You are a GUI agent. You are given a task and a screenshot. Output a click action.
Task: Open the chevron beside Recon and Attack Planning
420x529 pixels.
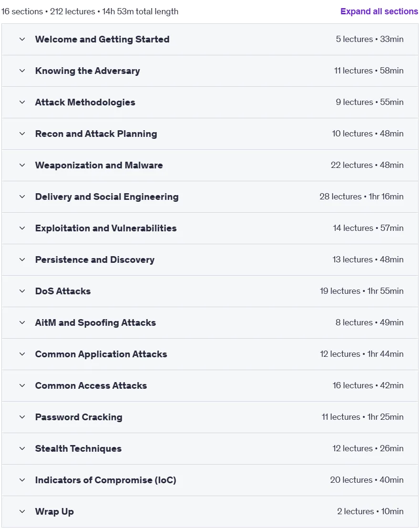click(22, 134)
